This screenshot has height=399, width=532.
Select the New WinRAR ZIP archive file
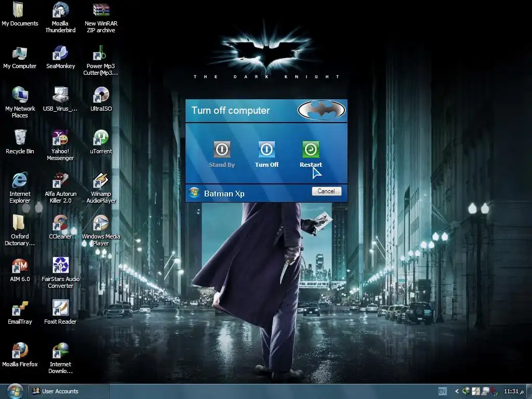click(x=101, y=17)
